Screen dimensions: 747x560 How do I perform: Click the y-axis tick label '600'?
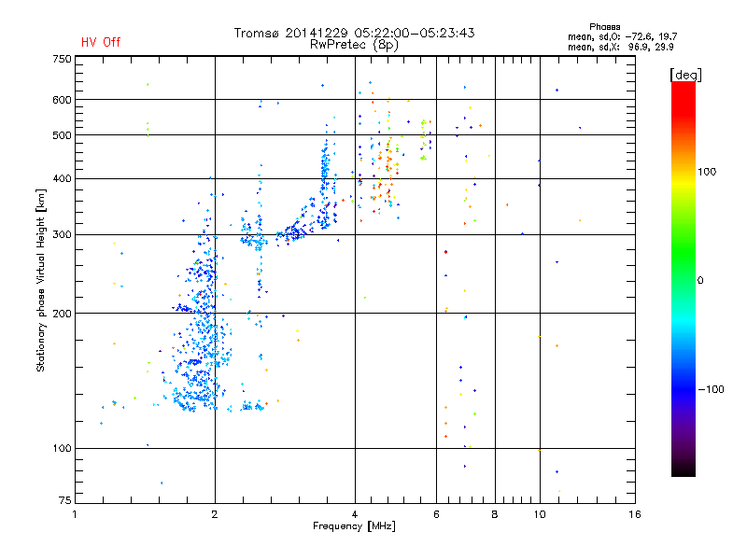click(x=62, y=100)
